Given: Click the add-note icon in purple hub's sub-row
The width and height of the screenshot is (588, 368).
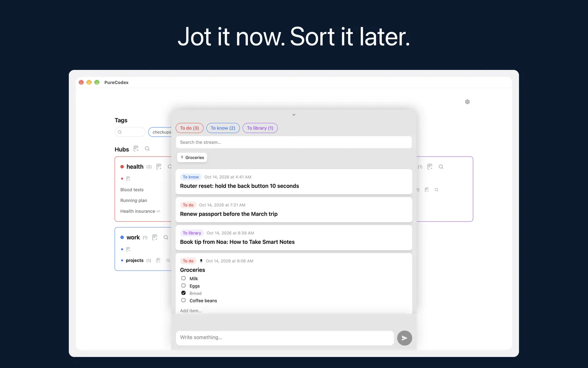Looking at the screenshot, I should coord(427,190).
